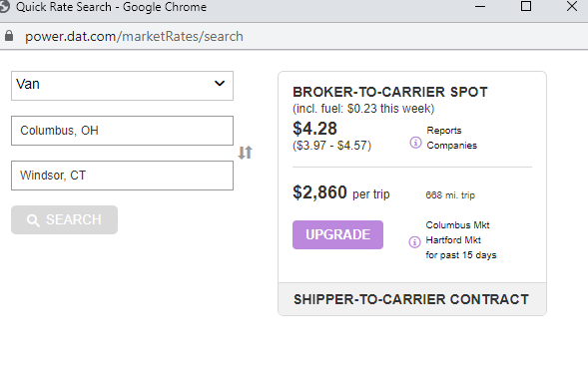Click the Reports Companies label
Image resolution: width=588 pixels, height=370 pixels.
pos(452,138)
